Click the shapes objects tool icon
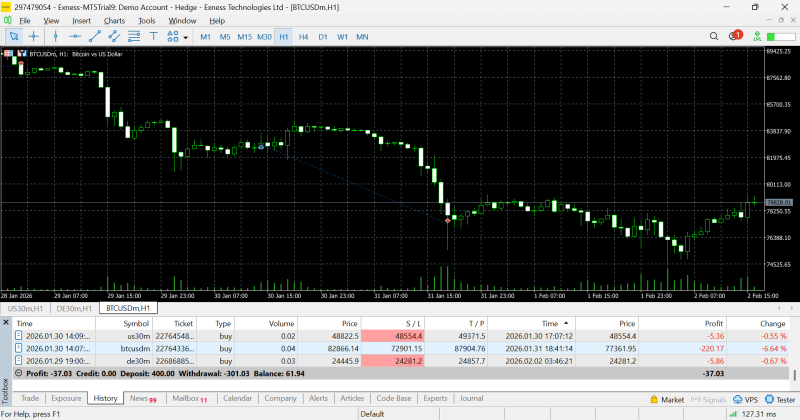800x420 pixels. tap(173, 37)
